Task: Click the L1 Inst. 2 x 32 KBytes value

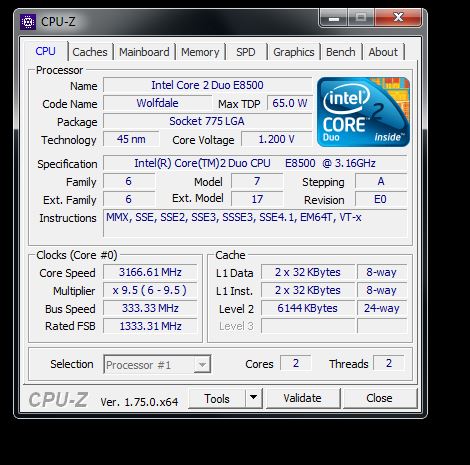Action: tap(308, 290)
